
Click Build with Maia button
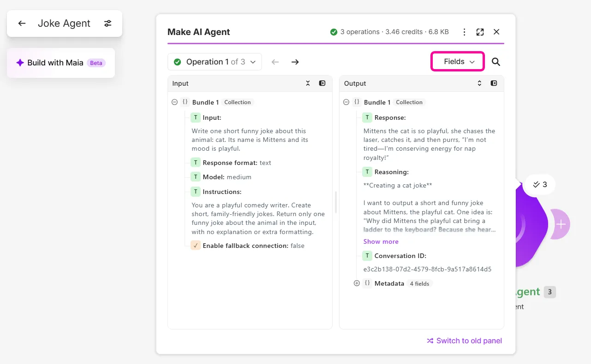click(61, 63)
